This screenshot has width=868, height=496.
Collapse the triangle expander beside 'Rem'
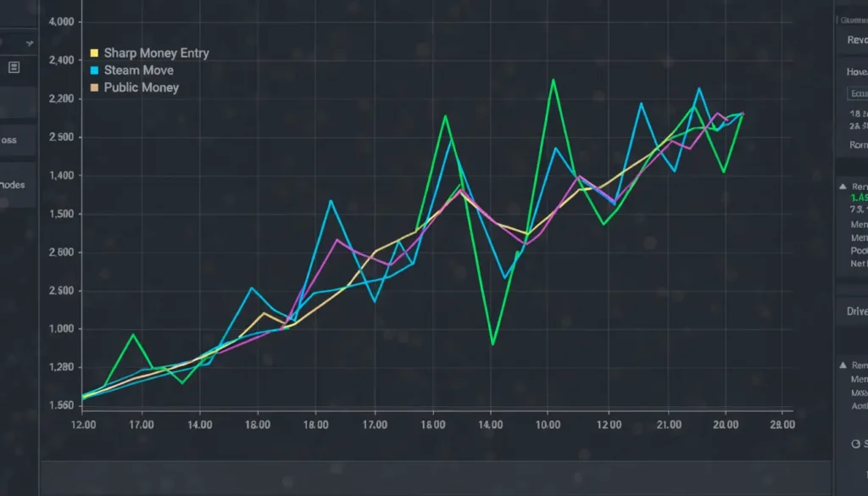pos(843,365)
